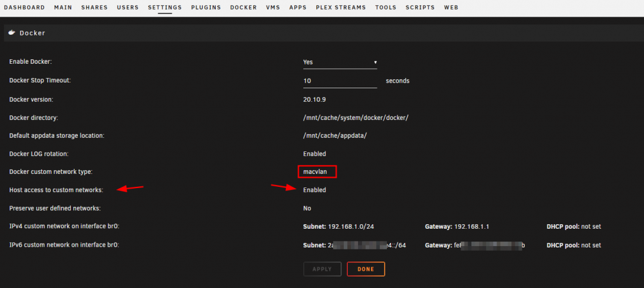Click the Apply button
This screenshot has width=644, height=288.
(x=323, y=269)
